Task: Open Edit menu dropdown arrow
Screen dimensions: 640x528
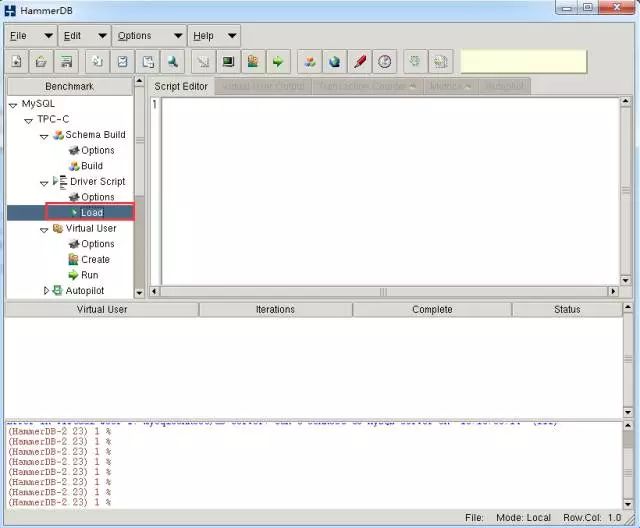Action: coord(102,36)
